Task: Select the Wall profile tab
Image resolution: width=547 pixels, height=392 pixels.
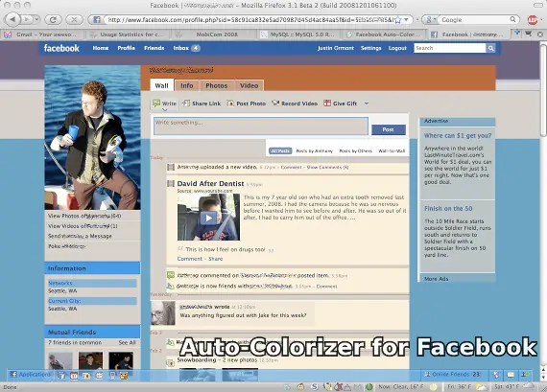Action: 161,85
